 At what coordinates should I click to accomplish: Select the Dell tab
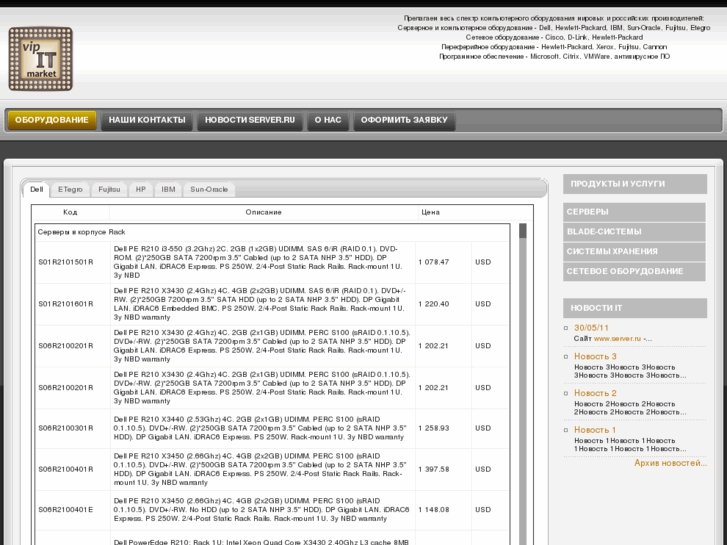(37, 189)
